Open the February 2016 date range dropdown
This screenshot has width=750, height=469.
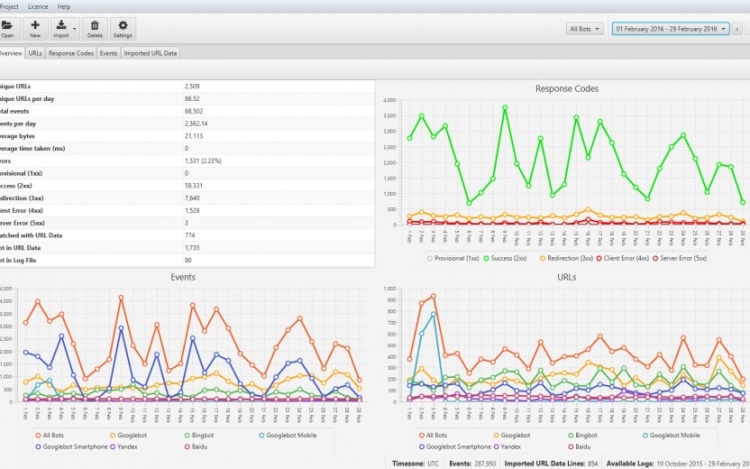(672, 29)
